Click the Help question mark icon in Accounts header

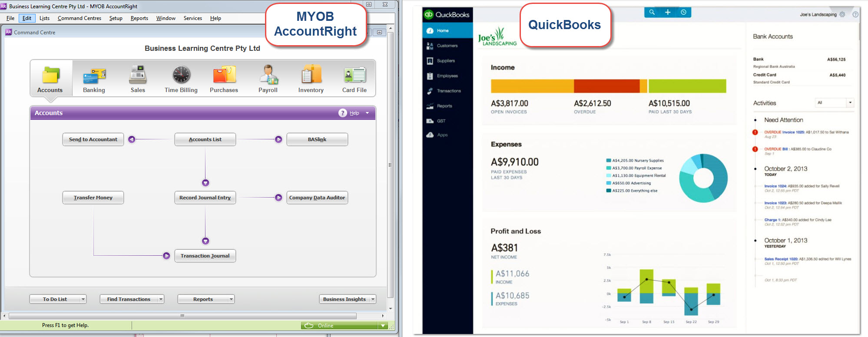tap(343, 113)
